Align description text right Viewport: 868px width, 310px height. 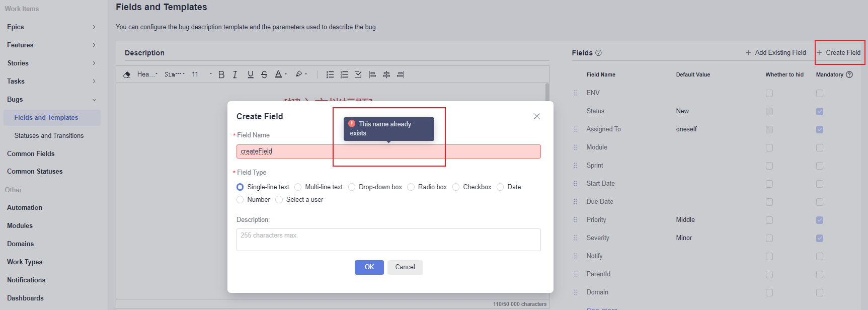coord(401,74)
